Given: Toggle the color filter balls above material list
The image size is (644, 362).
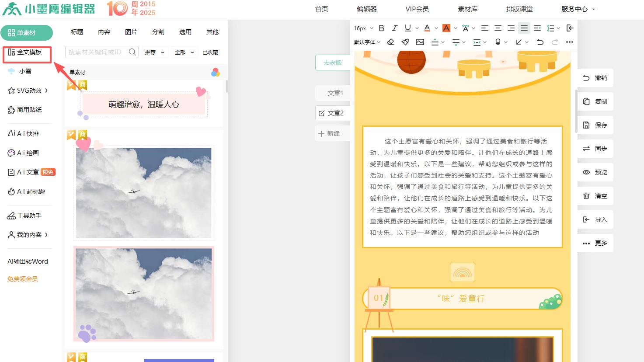Looking at the screenshot, I should click(215, 72).
